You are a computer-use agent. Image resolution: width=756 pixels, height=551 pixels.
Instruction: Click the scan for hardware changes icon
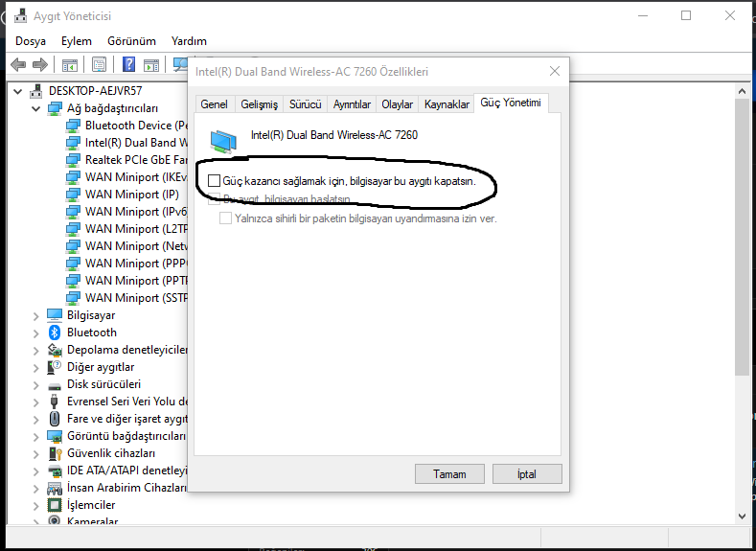click(180, 64)
